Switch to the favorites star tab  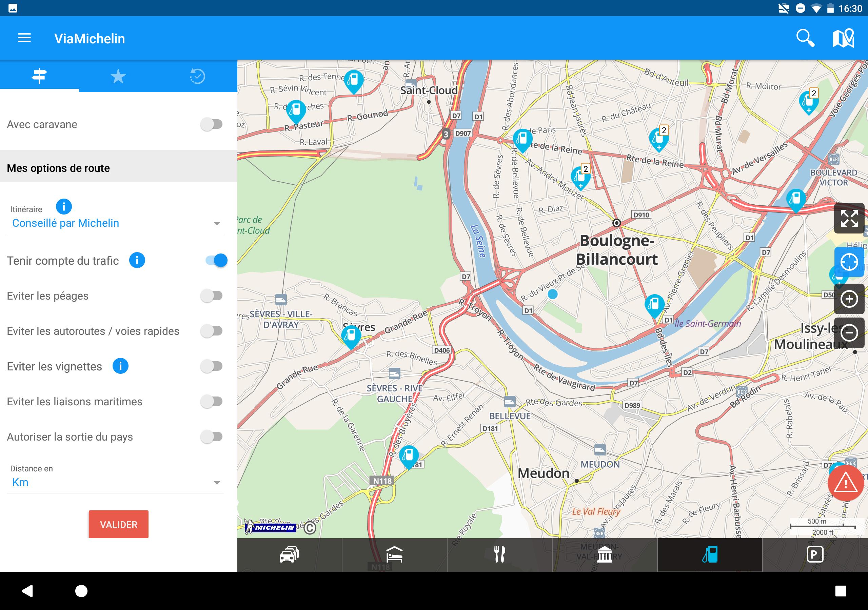tap(118, 76)
